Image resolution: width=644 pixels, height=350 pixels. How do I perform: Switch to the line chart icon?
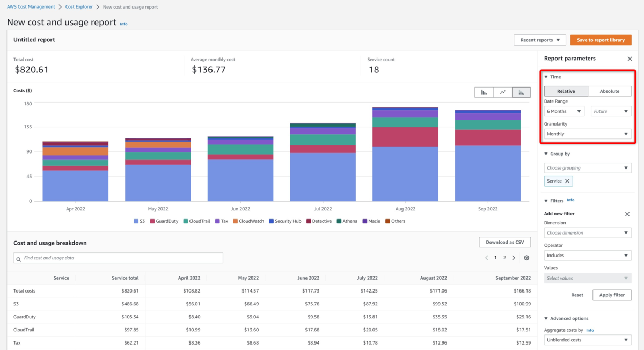point(503,92)
